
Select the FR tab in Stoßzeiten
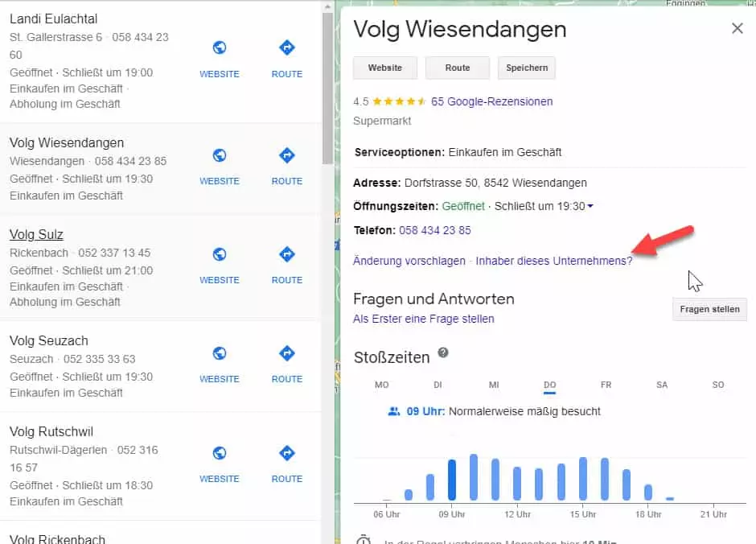[x=606, y=385]
